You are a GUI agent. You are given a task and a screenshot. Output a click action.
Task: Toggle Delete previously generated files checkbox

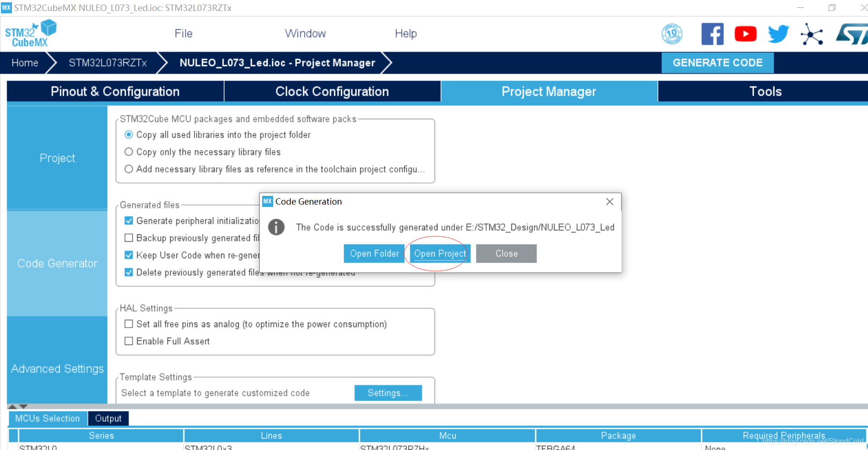click(129, 272)
